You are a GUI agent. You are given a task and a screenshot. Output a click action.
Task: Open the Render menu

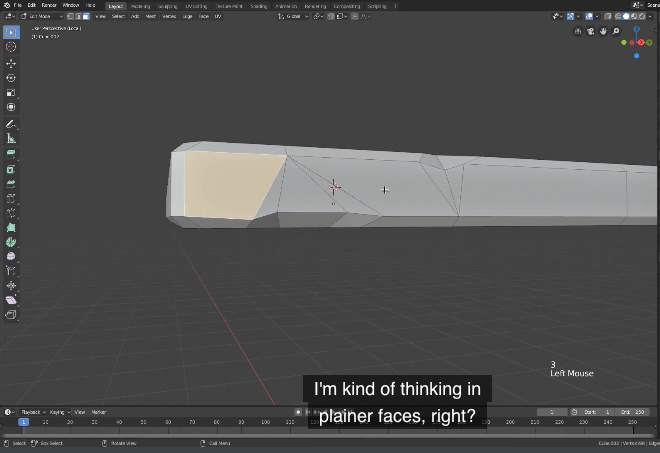click(49, 5)
